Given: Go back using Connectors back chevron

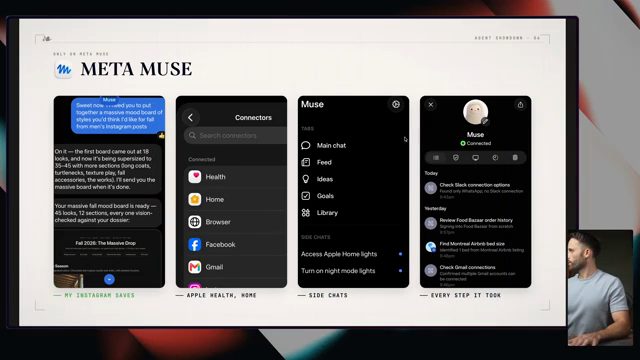Looking at the screenshot, I should [x=191, y=118].
